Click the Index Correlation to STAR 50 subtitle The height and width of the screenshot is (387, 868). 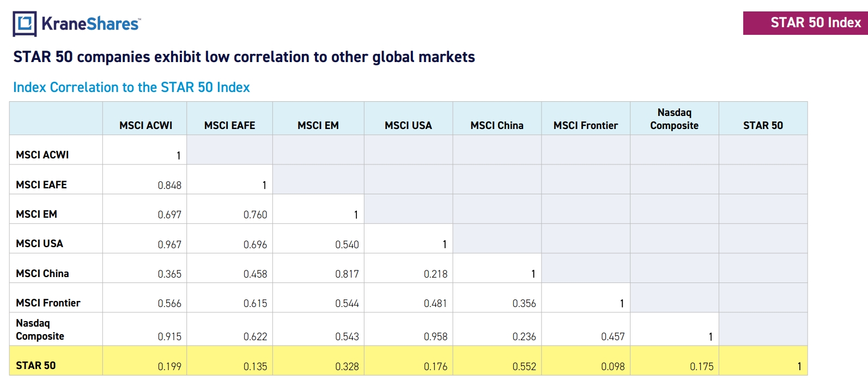(x=131, y=87)
